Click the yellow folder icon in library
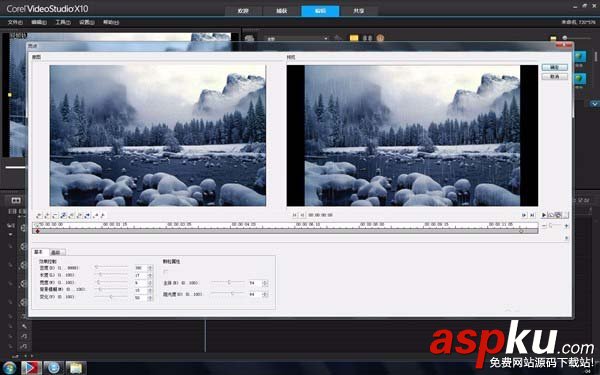The height and width of the screenshot is (375, 600). (354, 38)
